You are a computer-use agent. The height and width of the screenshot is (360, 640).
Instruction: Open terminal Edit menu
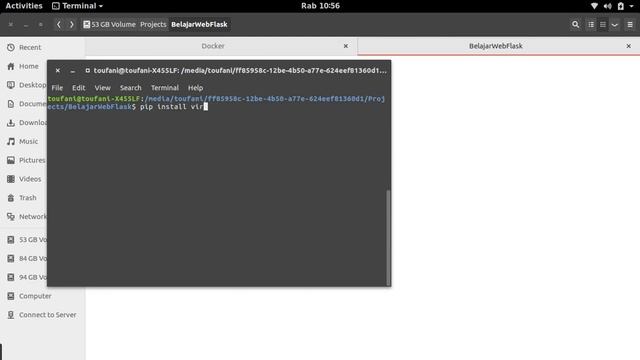78,88
